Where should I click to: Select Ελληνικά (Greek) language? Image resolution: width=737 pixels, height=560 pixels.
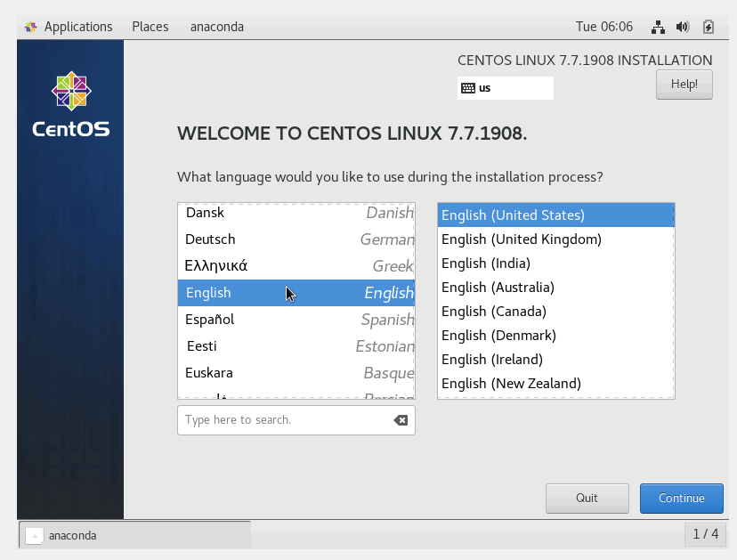296,266
